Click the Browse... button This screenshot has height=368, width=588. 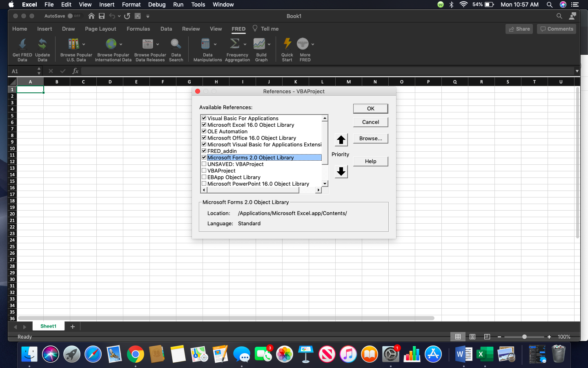(x=370, y=139)
